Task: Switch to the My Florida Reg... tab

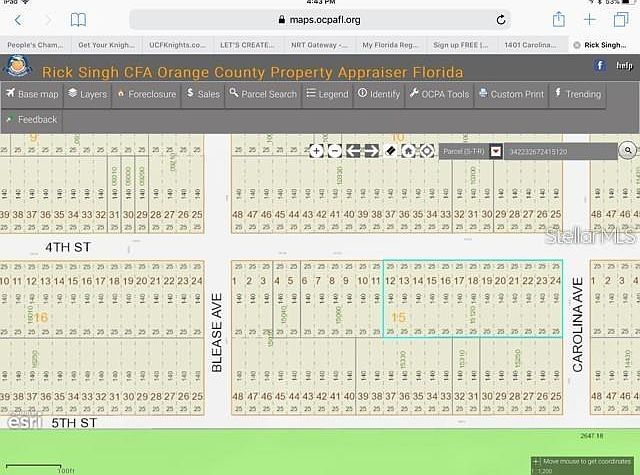Action: click(390, 45)
